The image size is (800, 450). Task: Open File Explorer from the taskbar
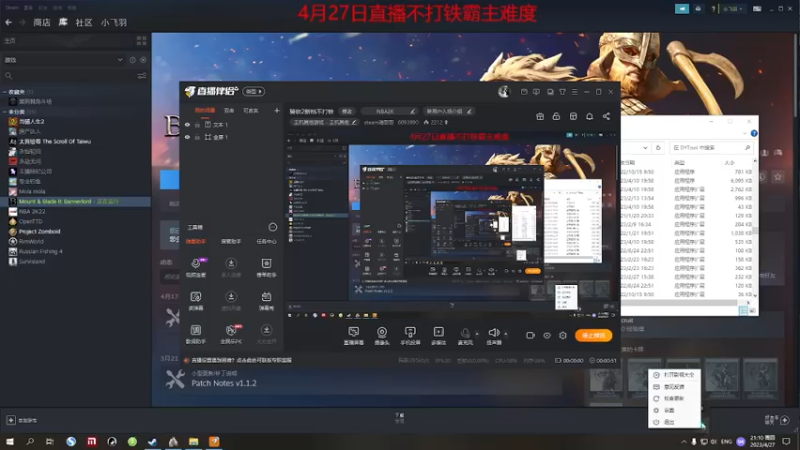tap(193, 441)
